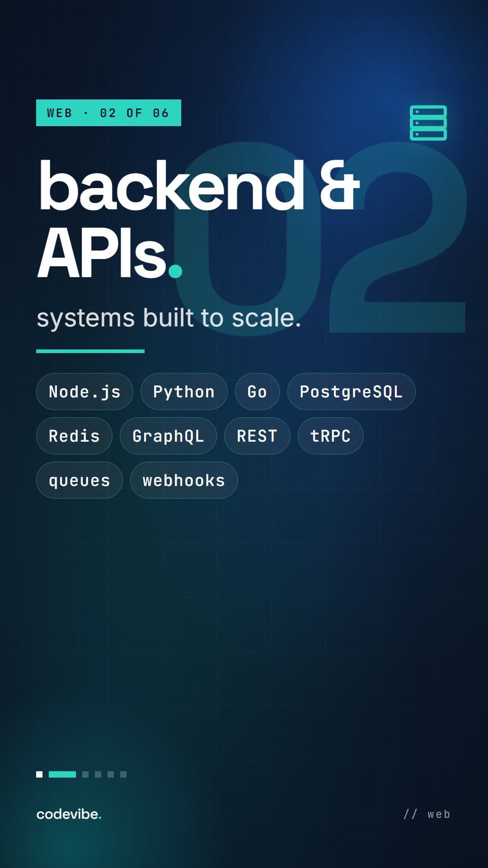488x868 pixels.
Task: Choose the REST tag chip
Action: coord(257,436)
